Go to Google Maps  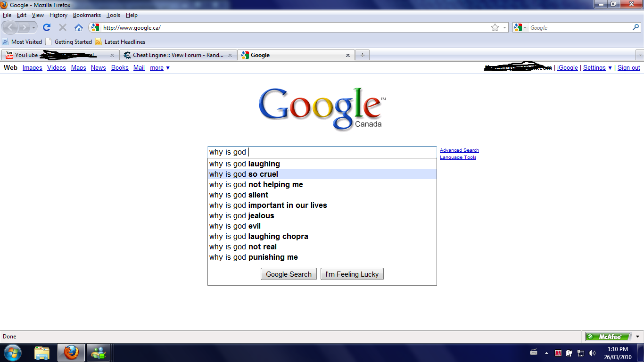[79, 68]
